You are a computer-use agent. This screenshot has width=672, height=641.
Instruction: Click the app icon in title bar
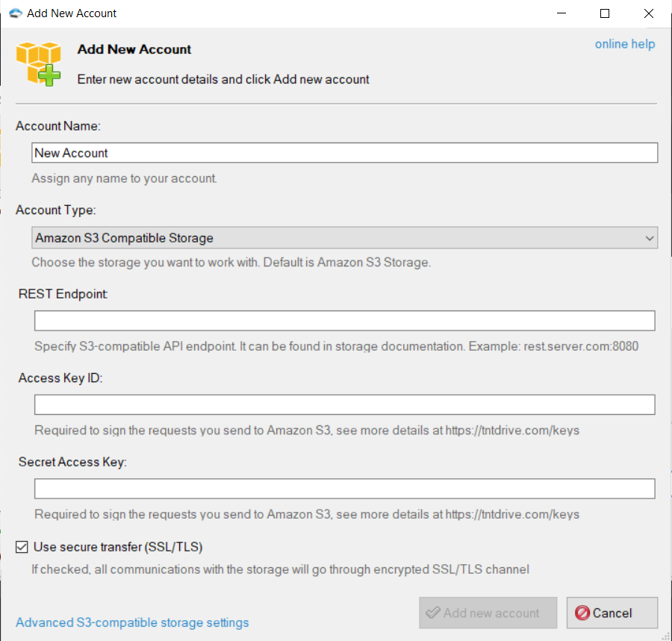16,13
